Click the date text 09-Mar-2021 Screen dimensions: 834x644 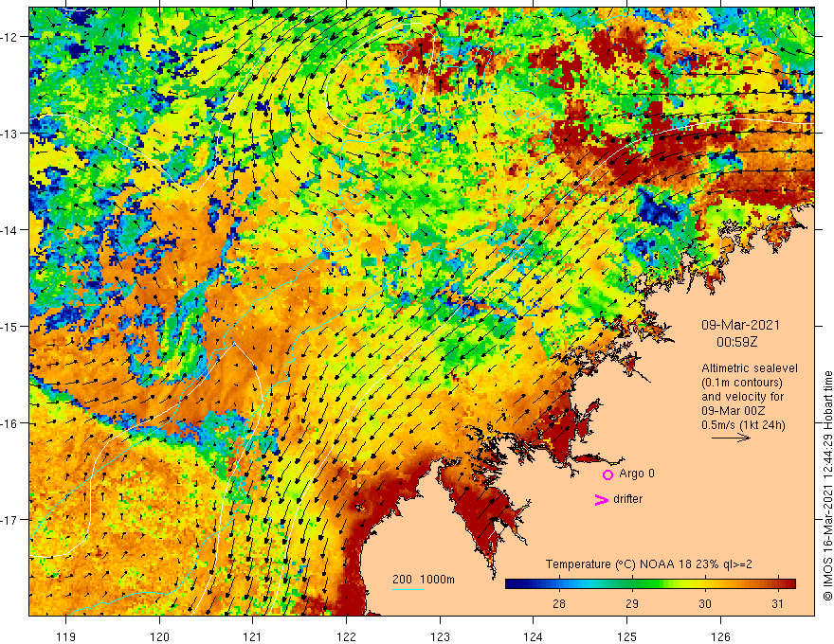point(740,325)
